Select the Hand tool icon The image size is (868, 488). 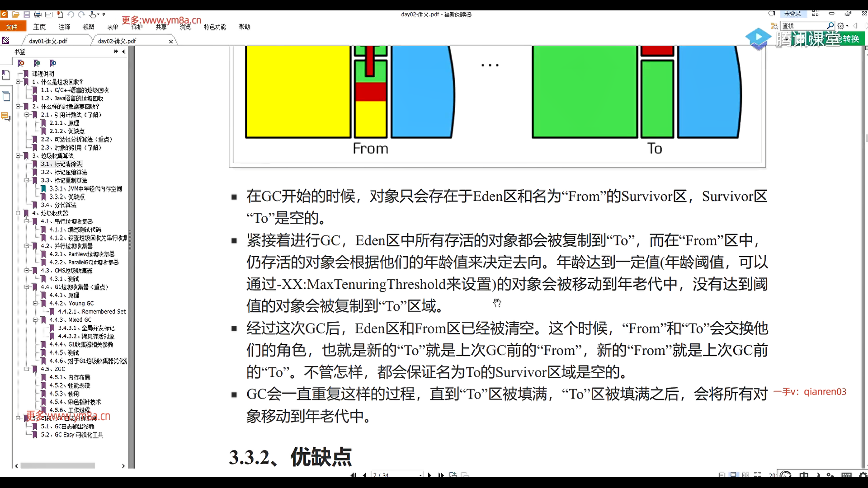(93, 14)
